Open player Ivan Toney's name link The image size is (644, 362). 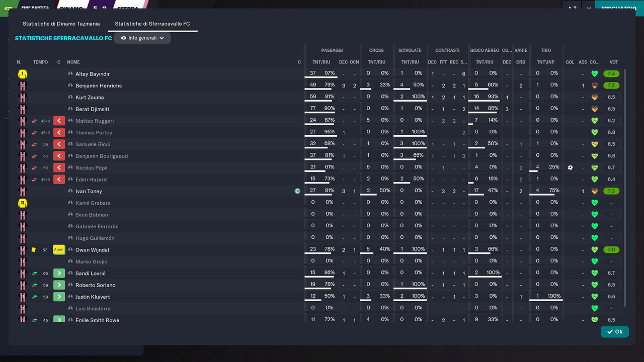(89, 191)
